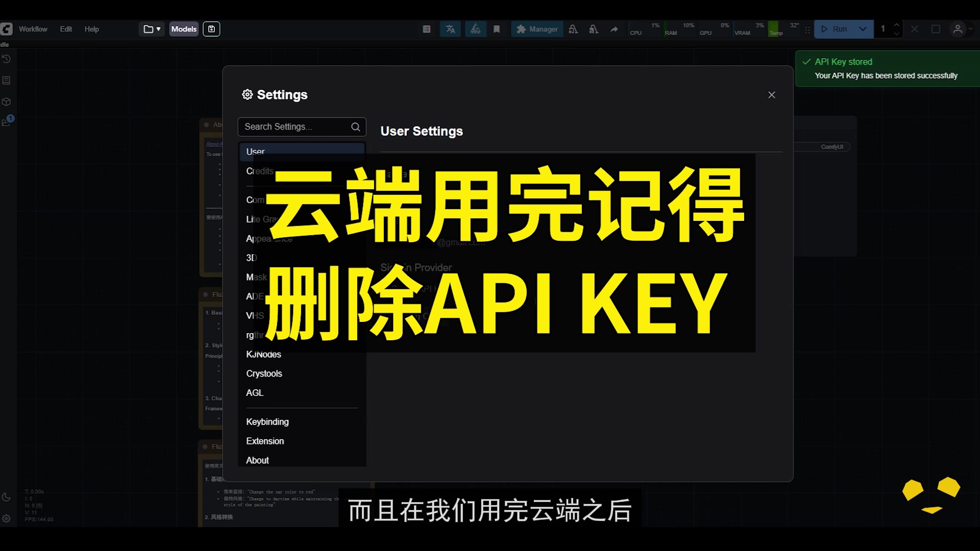Click the square stop icon near Run
980x551 pixels.
(x=936, y=29)
